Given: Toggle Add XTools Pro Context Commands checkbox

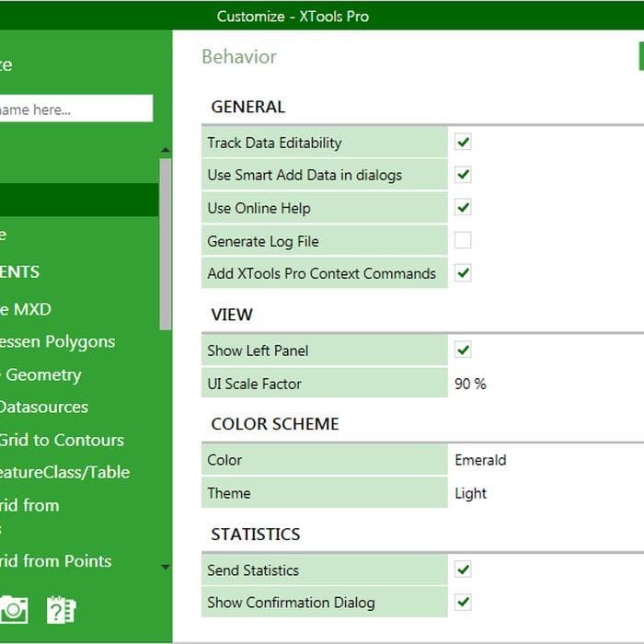Looking at the screenshot, I should 463,273.
